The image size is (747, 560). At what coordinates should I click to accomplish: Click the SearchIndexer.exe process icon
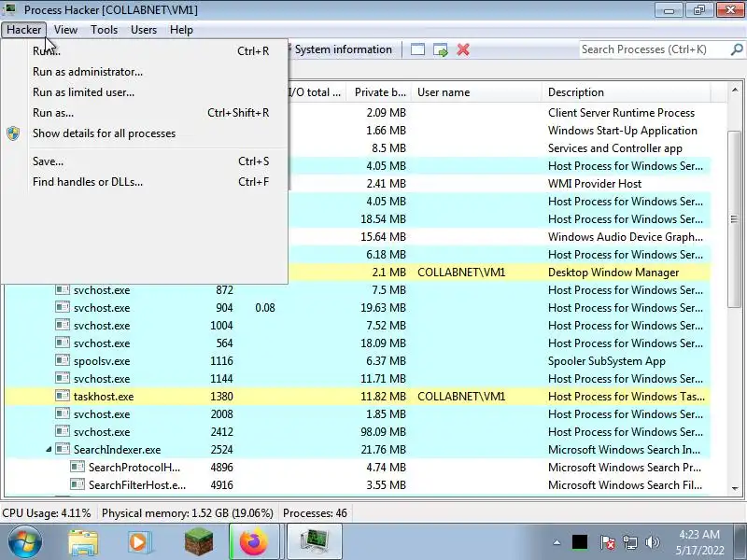click(63, 449)
